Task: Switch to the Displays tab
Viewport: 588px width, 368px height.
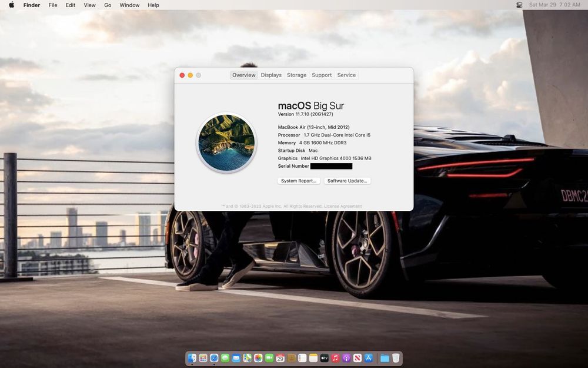Action: point(271,75)
